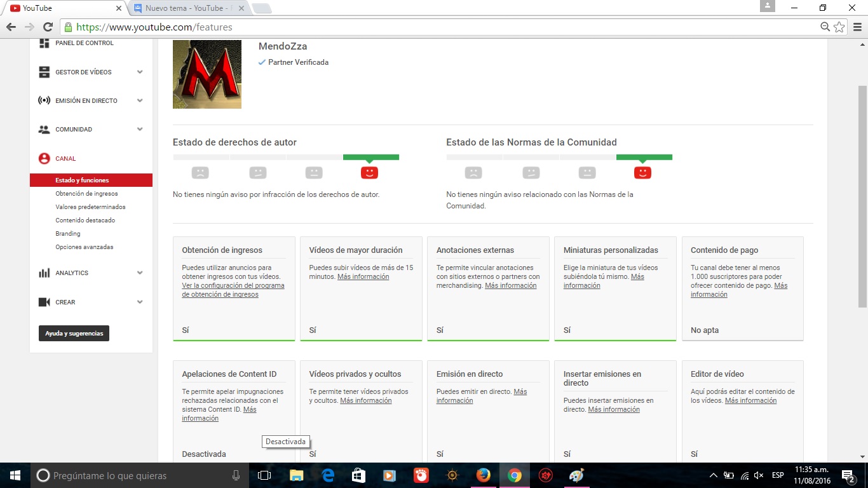
Task: Show hidden system tray icons
Action: (x=713, y=475)
